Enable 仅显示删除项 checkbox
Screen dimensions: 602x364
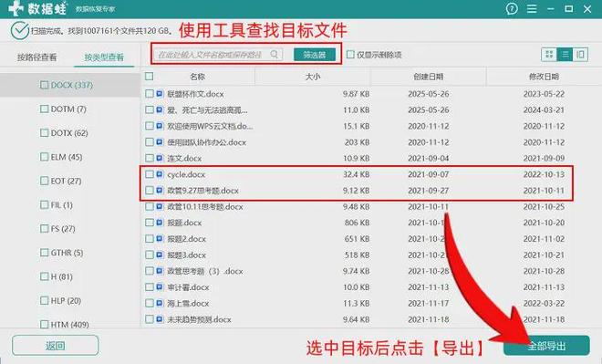tap(350, 55)
